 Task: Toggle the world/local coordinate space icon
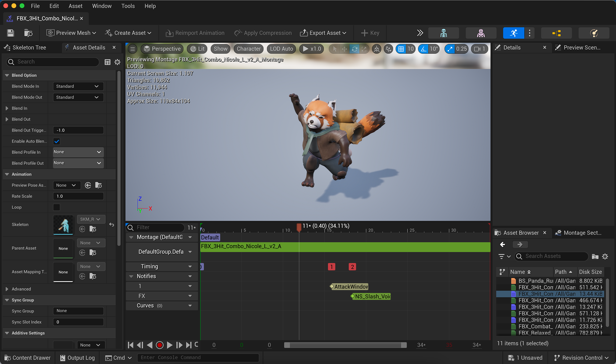(377, 49)
